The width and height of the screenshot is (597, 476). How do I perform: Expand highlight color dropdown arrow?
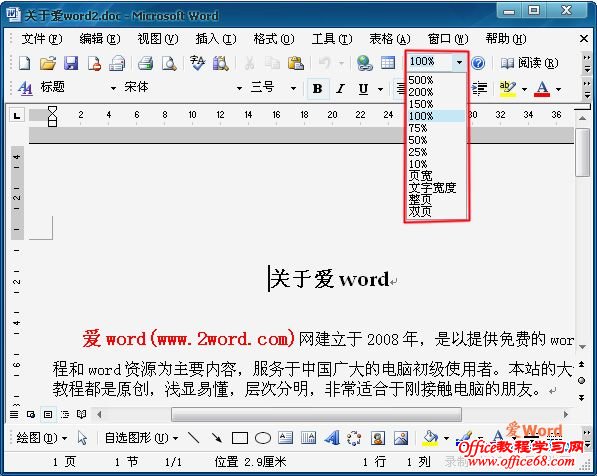[524, 89]
